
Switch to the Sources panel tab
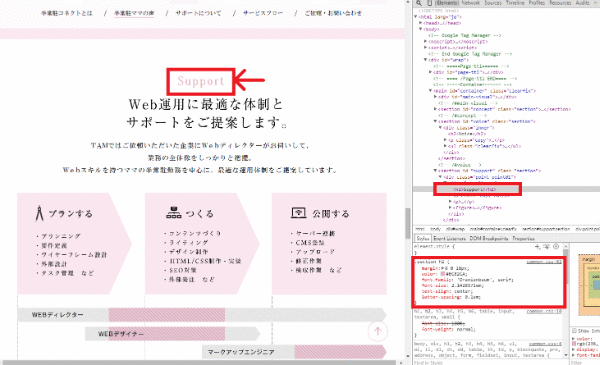point(493,3)
